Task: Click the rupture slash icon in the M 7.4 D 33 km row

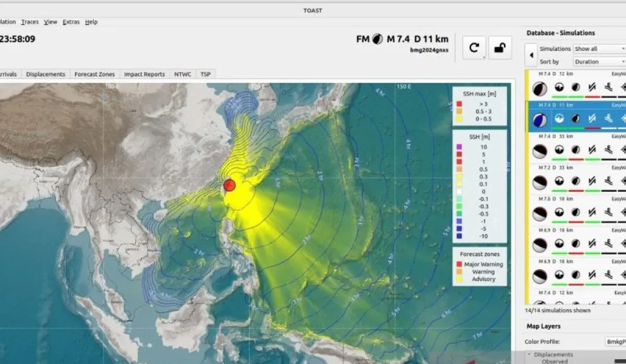Action: 592,150
